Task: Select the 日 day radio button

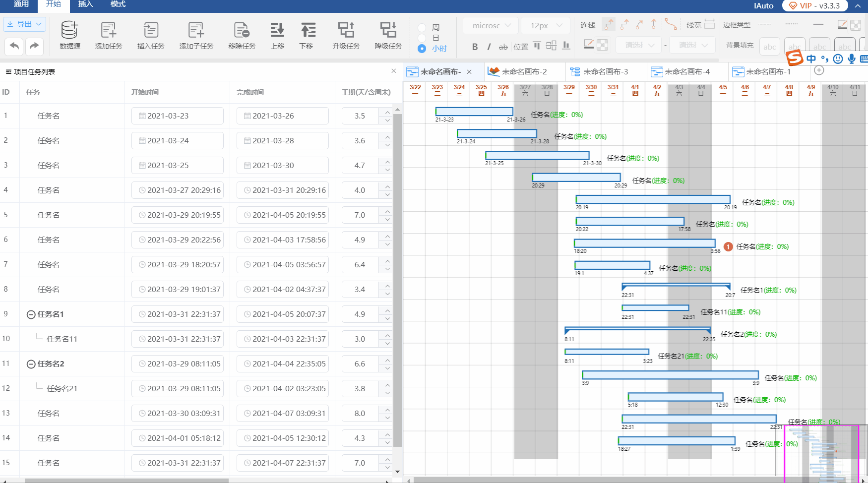Action: 422,38
